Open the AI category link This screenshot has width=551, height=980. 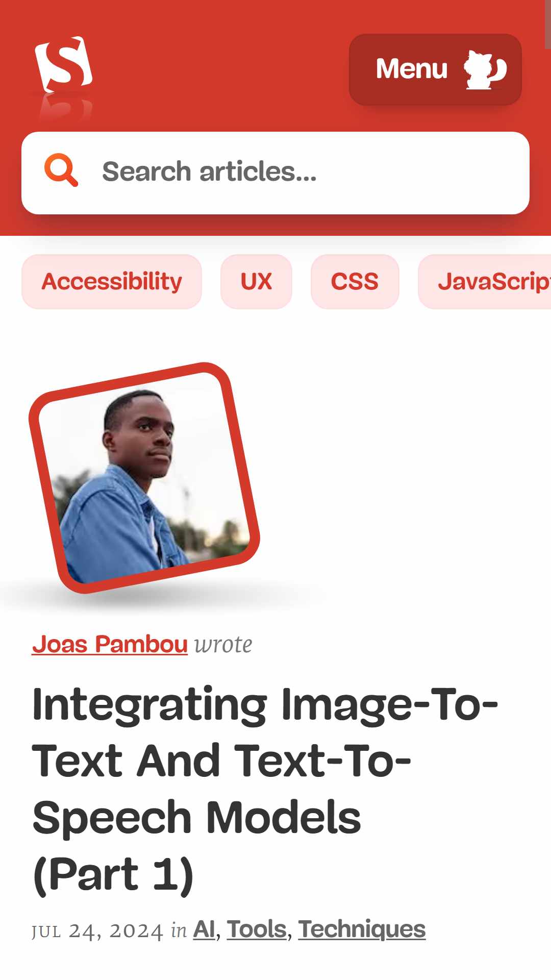tap(204, 929)
